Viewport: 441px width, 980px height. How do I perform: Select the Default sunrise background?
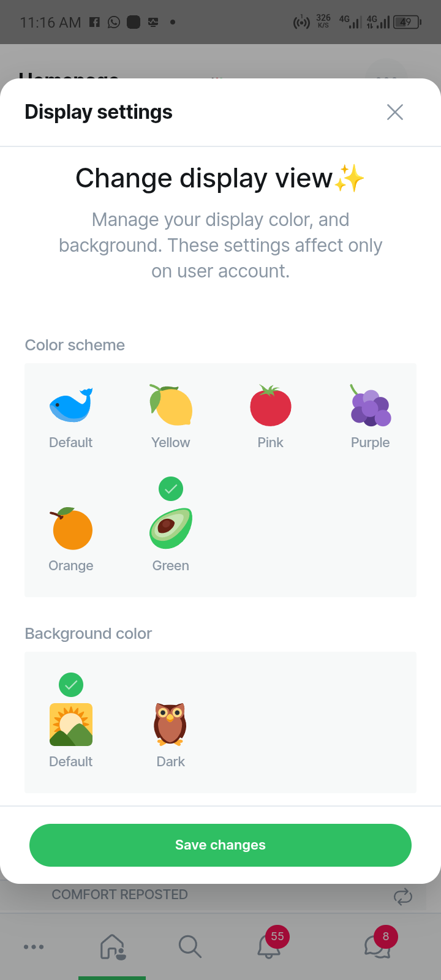click(x=71, y=725)
